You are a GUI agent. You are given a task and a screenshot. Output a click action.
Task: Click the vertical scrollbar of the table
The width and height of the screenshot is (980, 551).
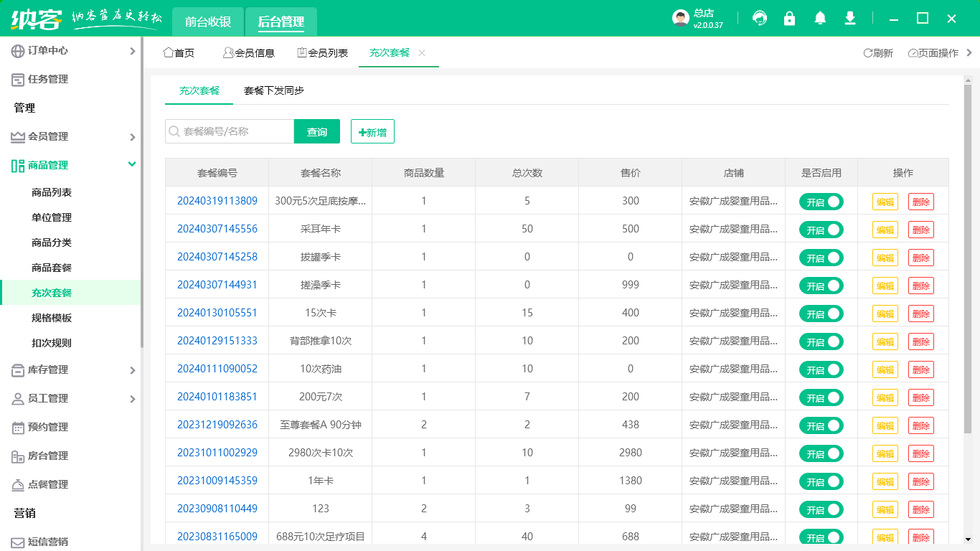point(967,258)
